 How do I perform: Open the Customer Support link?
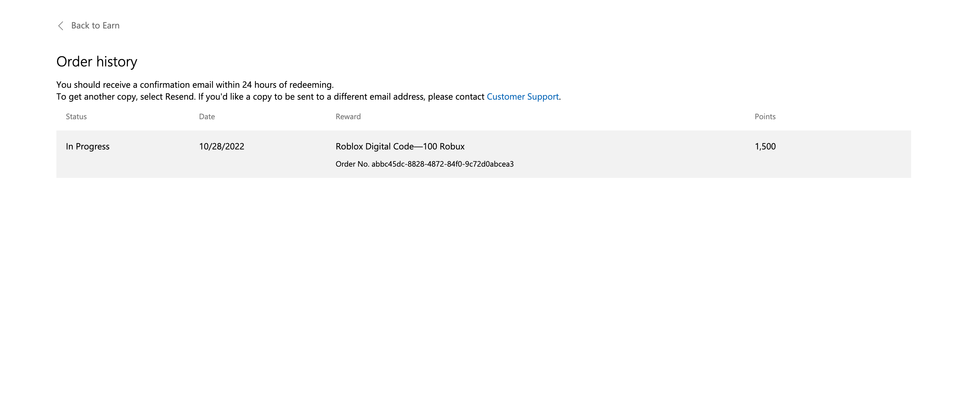point(522,97)
